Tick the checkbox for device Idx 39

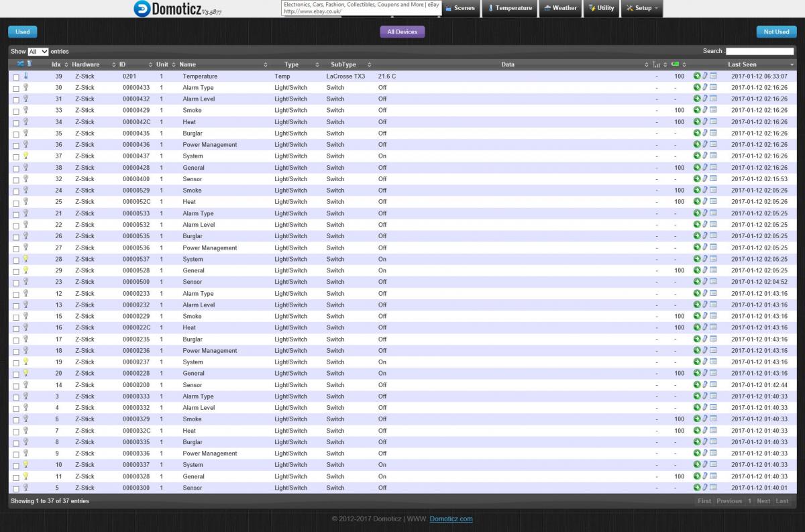pos(16,77)
